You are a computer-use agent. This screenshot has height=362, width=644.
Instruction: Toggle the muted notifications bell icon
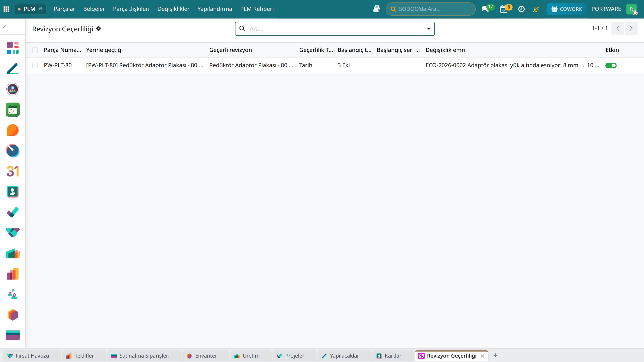[536, 9]
